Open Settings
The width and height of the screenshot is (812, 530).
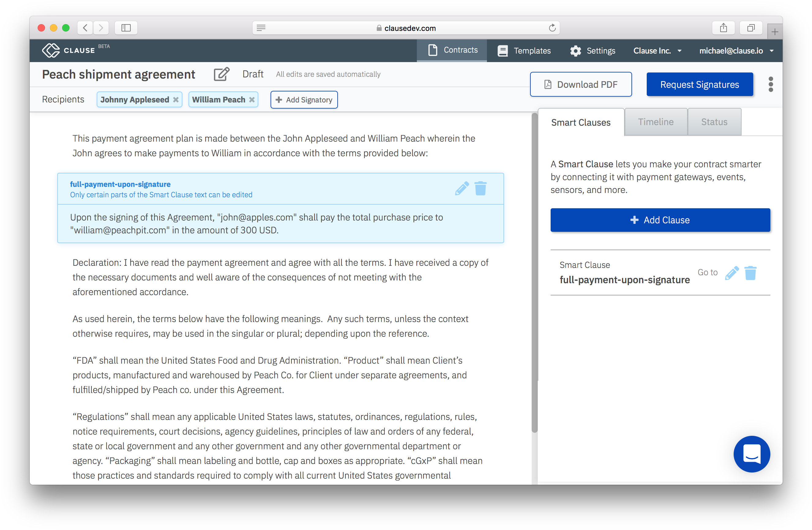(592, 51)
